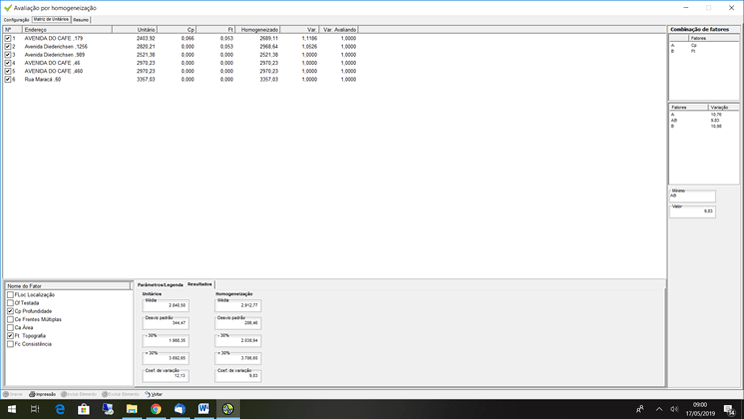The image size is (744, 419).
Task: Uncheck row 6 Rua Maracá checkbox
Action: point(8,79)
